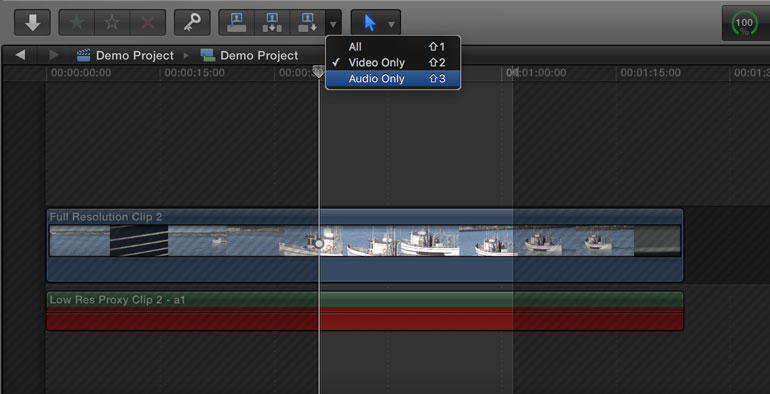Insert clip into storyline button
Image resolution: width=770 pixels, height=394 pixels.
272,23
